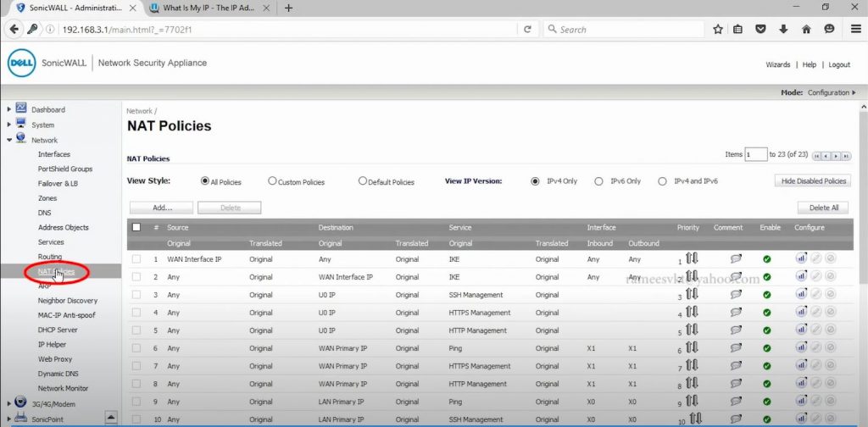The image size is (868, 427).
Task: Click the delete icon for policy 5
Action: [x=831, y=330]
